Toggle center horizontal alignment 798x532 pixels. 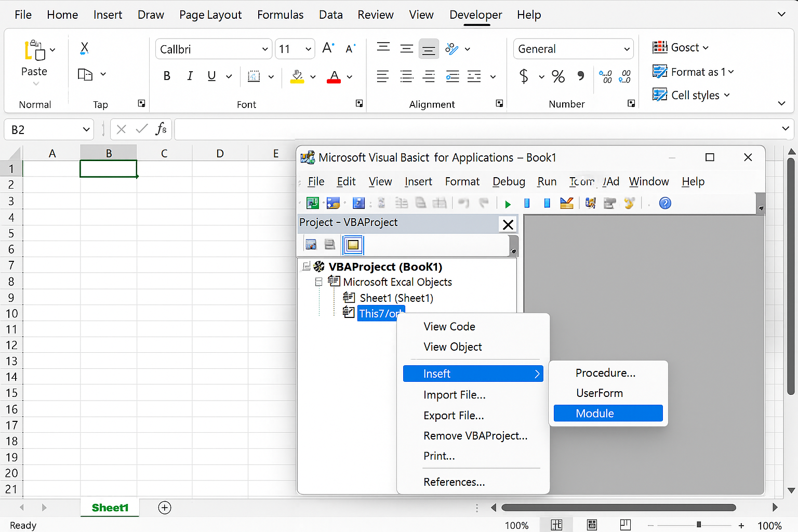coord(406,77)
